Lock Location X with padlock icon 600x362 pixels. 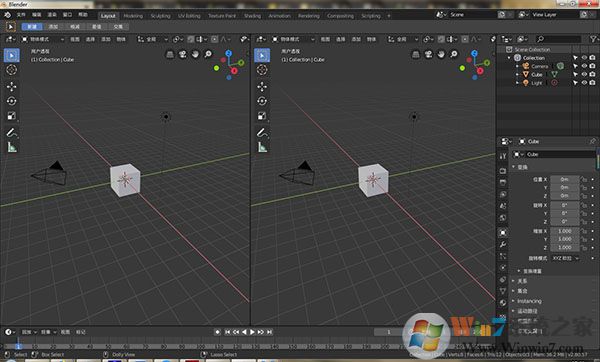(x=584, y=179)
